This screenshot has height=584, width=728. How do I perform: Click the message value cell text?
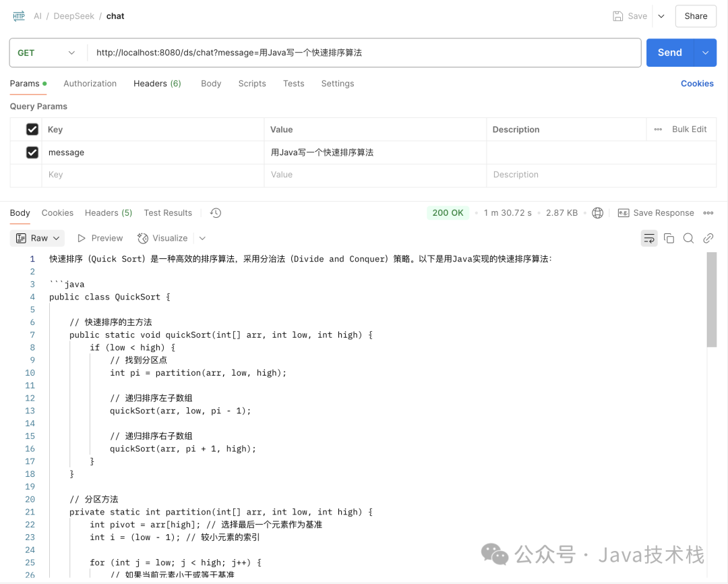[322, 152]
